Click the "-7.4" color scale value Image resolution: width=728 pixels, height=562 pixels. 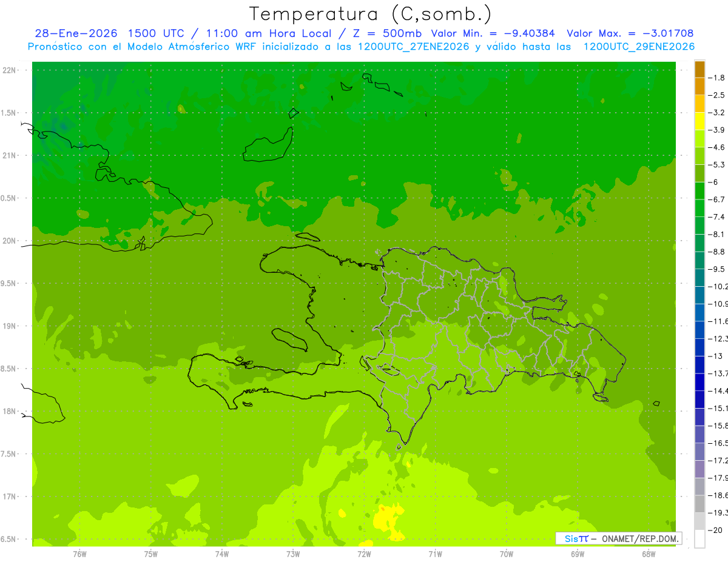pyautogui.click(x=716, y=217)
